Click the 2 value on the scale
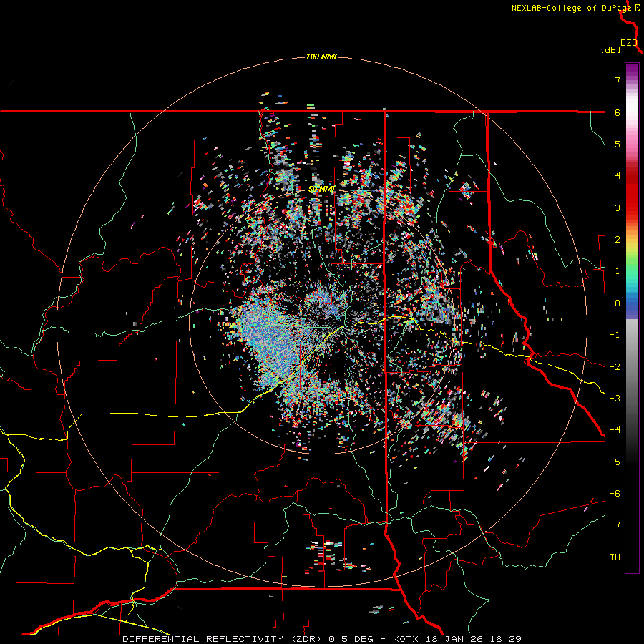 click(618, 240)
